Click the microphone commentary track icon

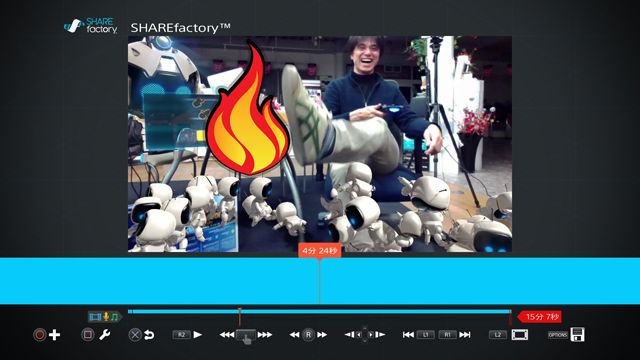pos(106,317)
